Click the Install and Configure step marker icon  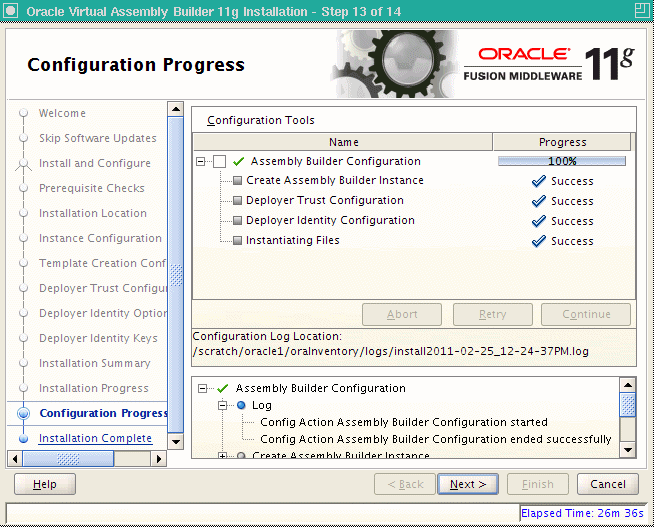[x=23, y=164]
